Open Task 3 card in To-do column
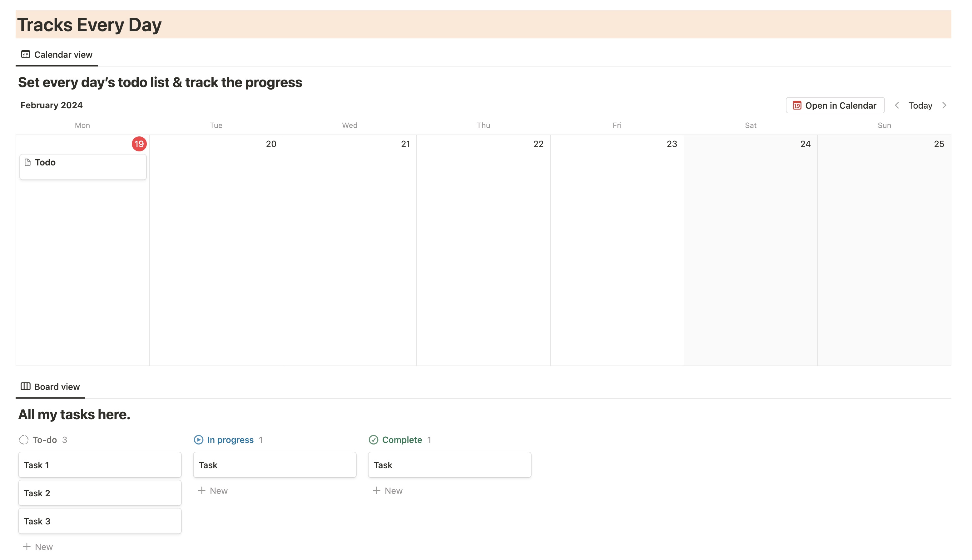 click(100, 521)
